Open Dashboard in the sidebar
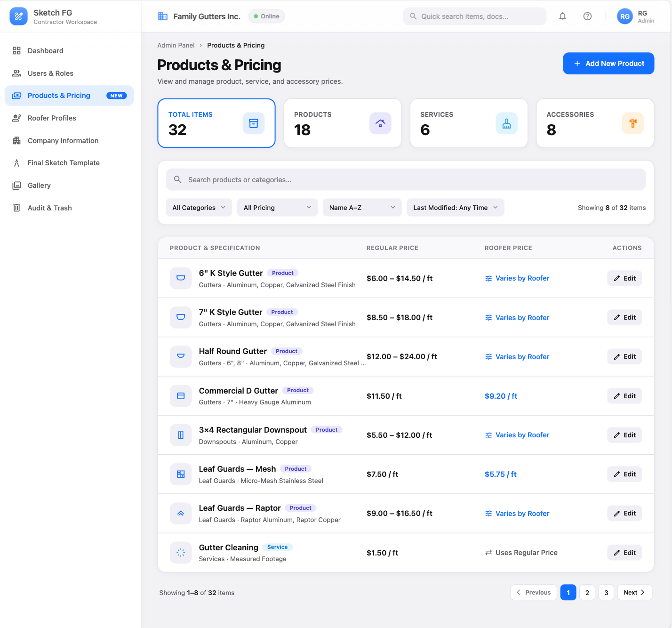 (x=69, y=51)
